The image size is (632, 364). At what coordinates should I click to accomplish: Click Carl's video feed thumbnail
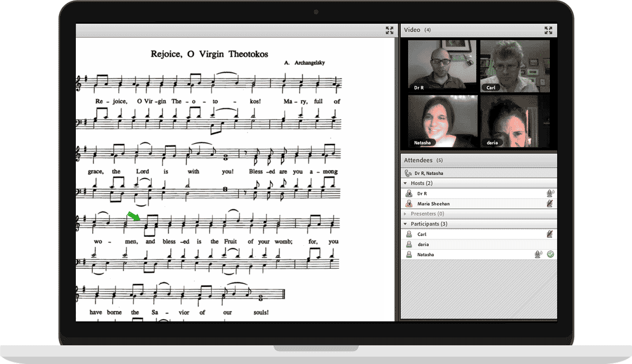point(515,66)
